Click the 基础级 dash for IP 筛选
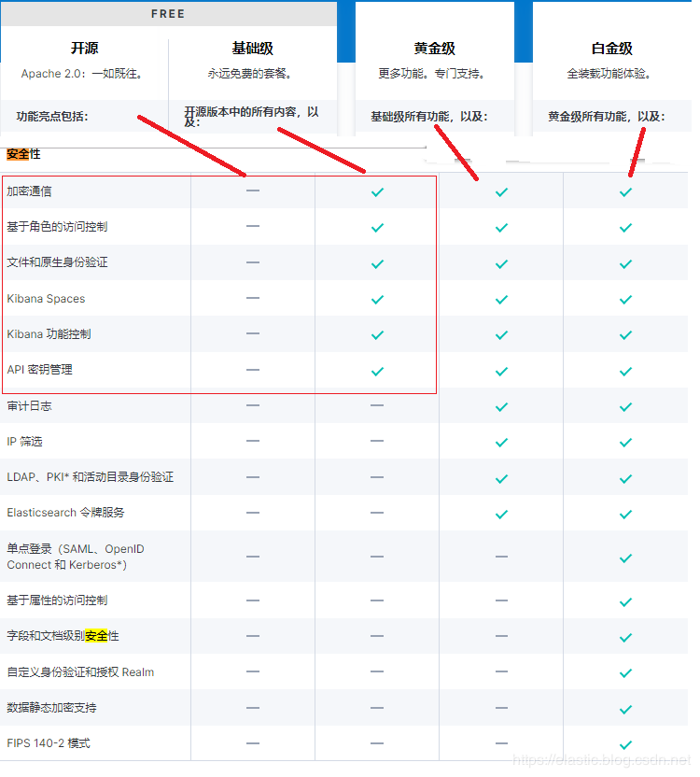700x777 pixels. [x=377, y=441]
